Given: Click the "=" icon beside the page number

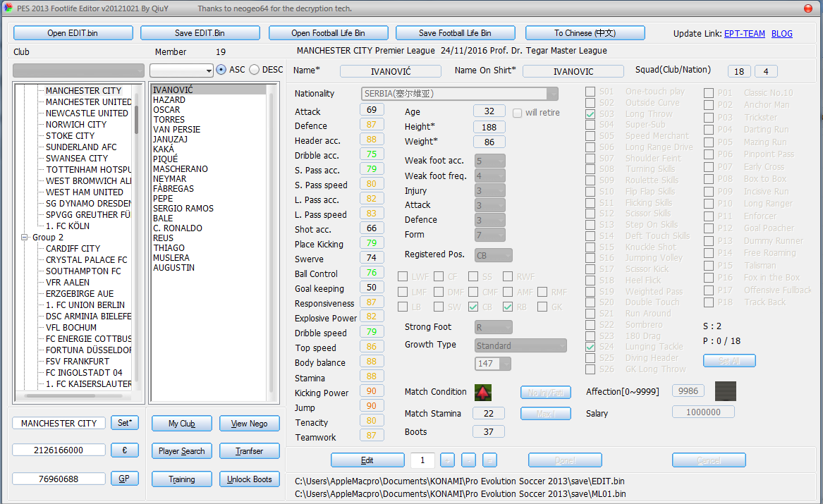Looking at the screenshot, I should click(488, 460).
